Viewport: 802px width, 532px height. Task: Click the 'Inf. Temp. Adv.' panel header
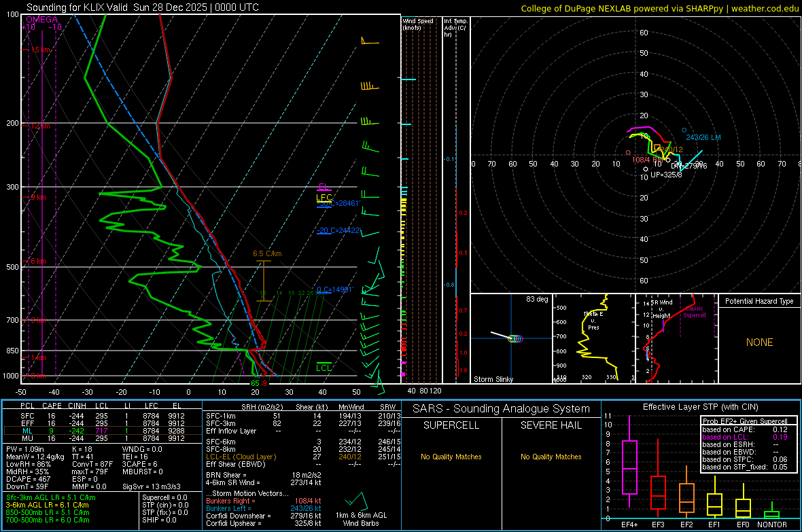click(455, 27)
